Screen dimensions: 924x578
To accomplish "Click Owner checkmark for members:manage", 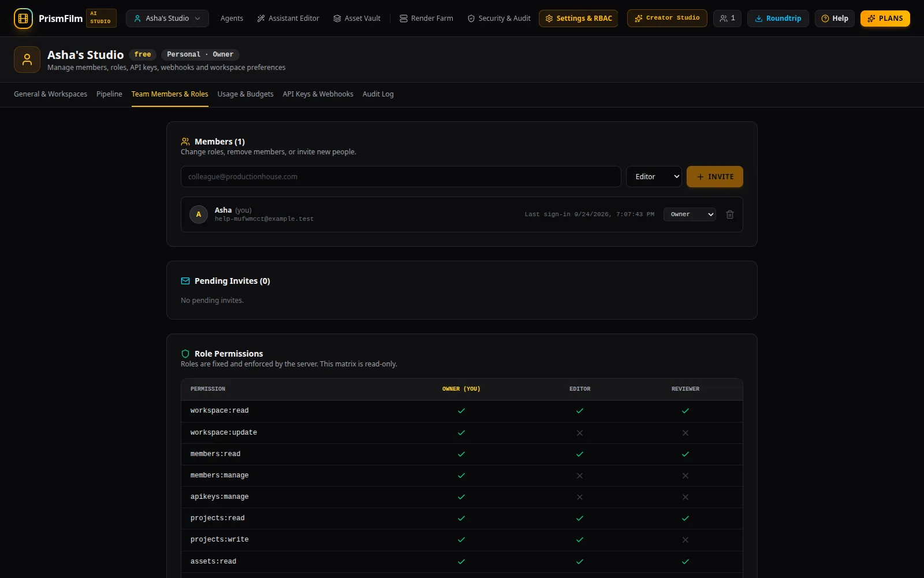I will click(461, 476).
